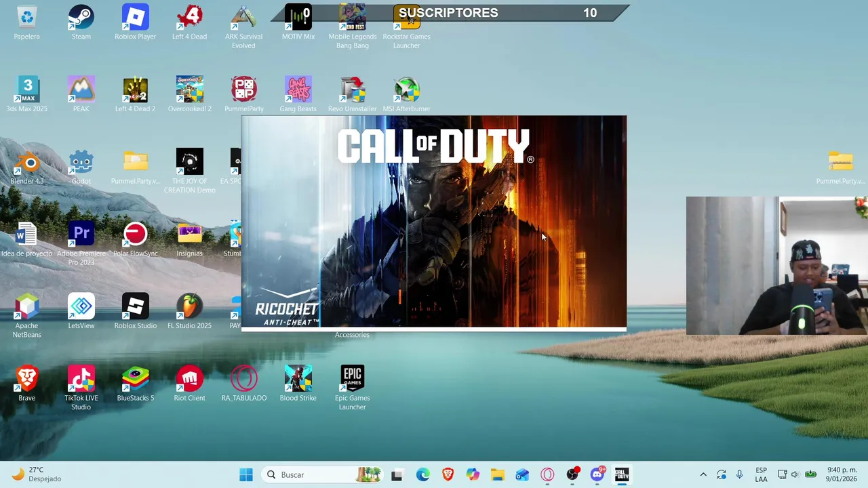Switch to OBS Studio in the taskbar
Screen dimensions: 868x488
(x=572, y=474)
